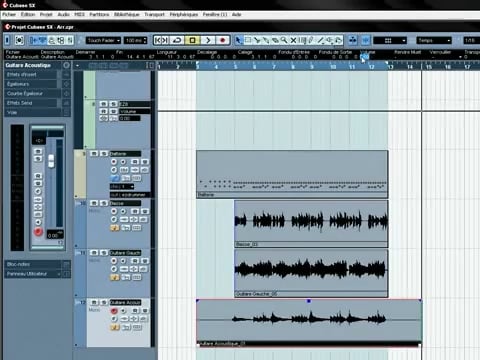Click the Guitare Acoustique inspector title

[28, 65]
